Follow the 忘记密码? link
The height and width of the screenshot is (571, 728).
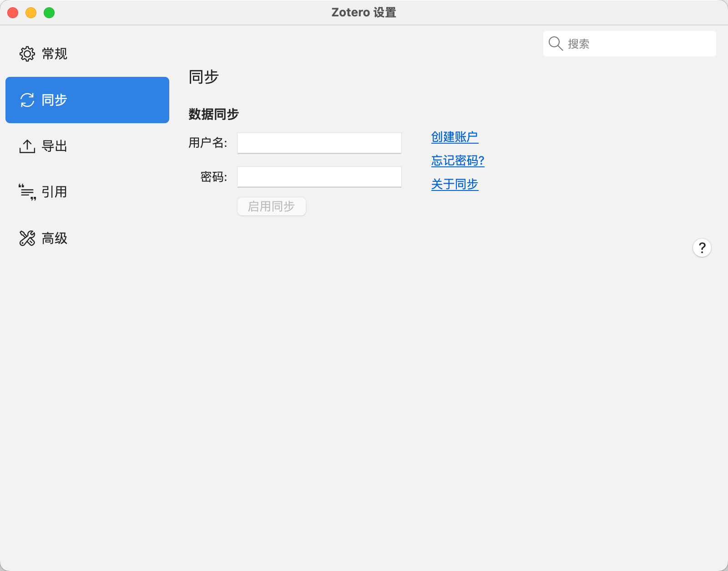tap(458, 160)
